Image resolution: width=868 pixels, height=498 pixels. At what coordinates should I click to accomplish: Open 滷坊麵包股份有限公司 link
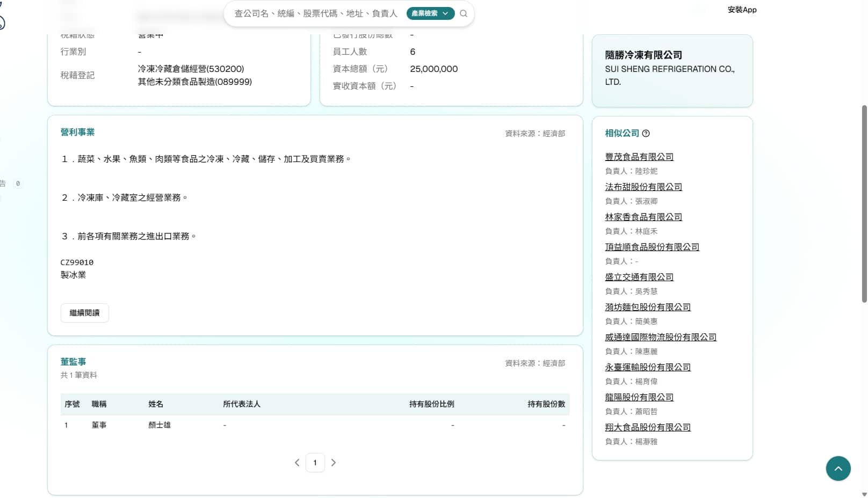[x=648, y=307]
